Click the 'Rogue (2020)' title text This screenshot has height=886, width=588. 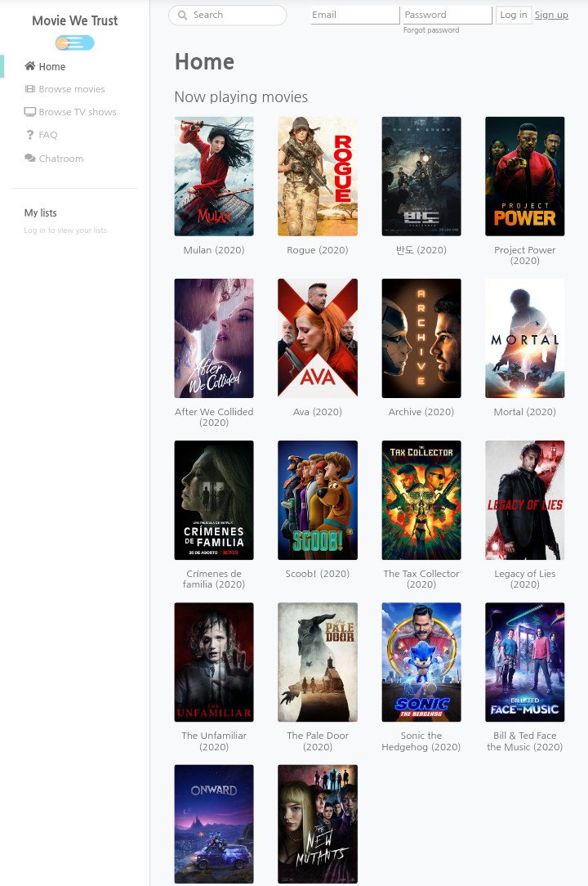click(318, 250)
